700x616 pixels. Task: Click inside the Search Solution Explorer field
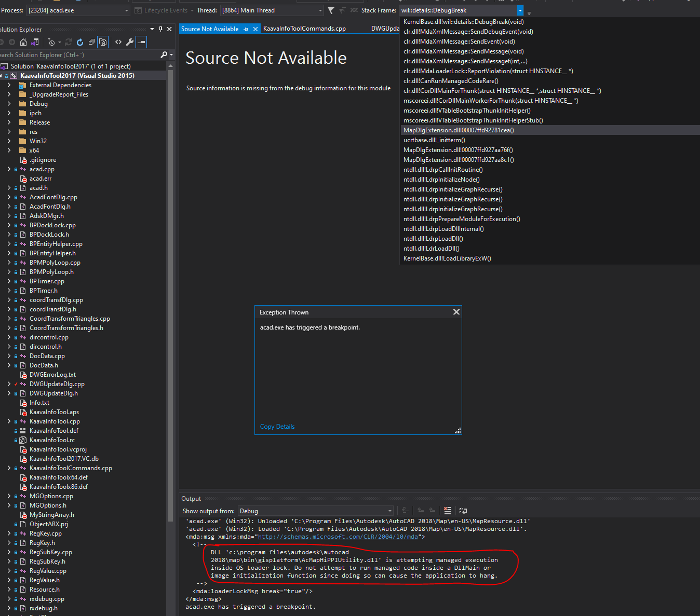tap(78, 54)
